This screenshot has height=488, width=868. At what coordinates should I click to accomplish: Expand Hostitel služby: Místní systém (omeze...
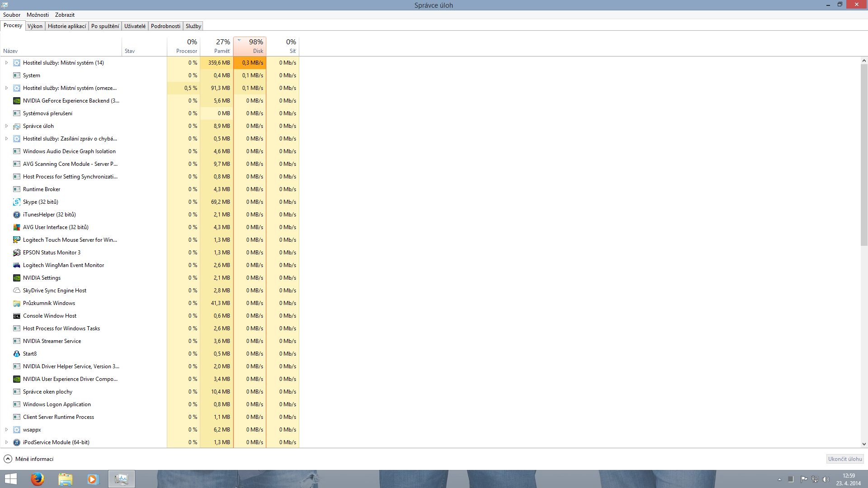[x=6, y=88]
